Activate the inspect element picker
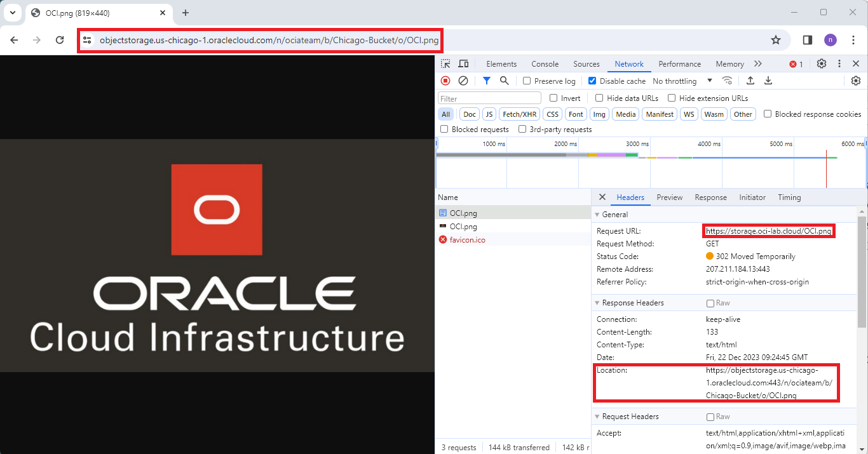This screenshot has height=454, width=868. [x=445, y=63]
